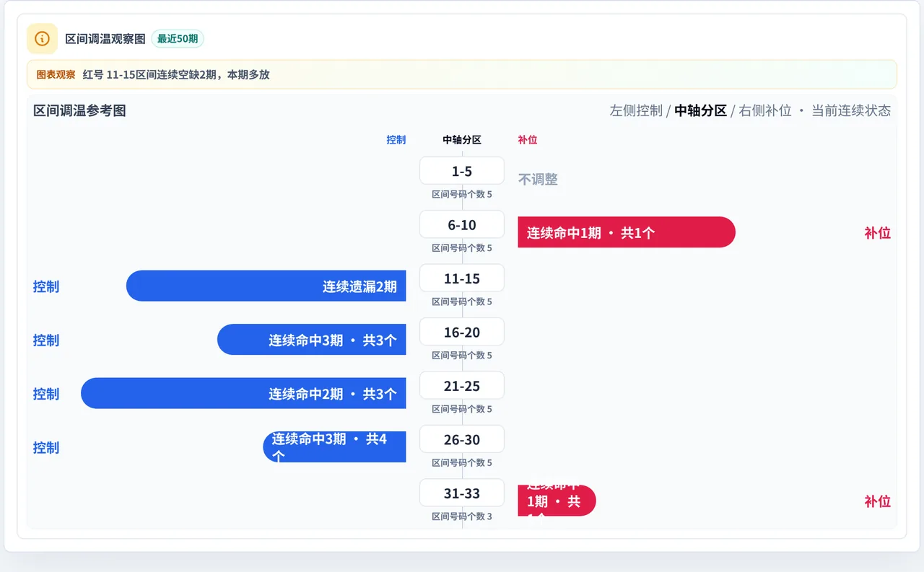Click the blue bar 连续命中3期 · 共4个
924x572 pixels.
[x=335, y=447]
